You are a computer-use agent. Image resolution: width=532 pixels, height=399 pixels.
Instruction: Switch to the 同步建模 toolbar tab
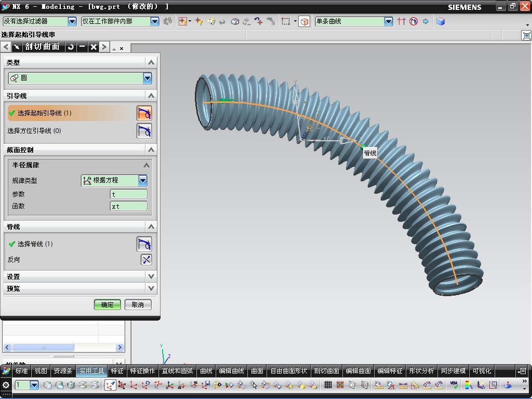453,371
